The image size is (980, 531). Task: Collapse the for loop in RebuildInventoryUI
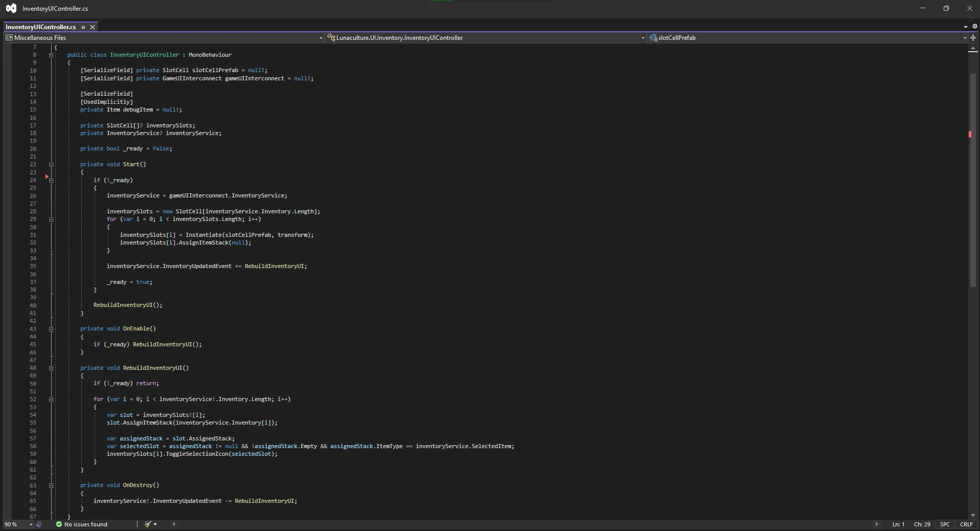coord(51,400)
